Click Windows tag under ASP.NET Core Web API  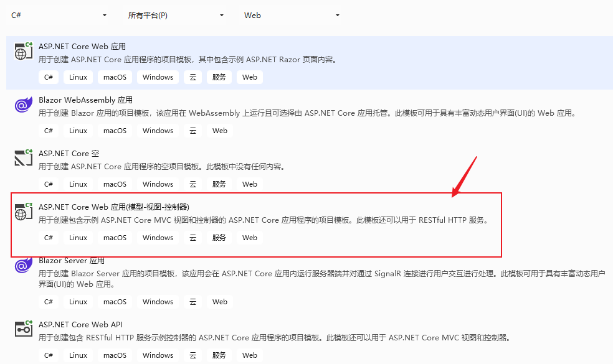tap(158, 355)
